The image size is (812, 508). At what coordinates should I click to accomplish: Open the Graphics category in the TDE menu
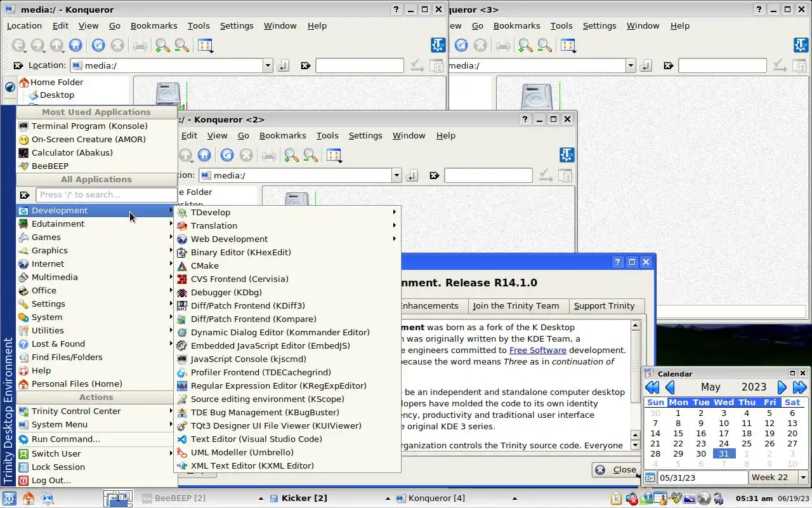(96, 250)
